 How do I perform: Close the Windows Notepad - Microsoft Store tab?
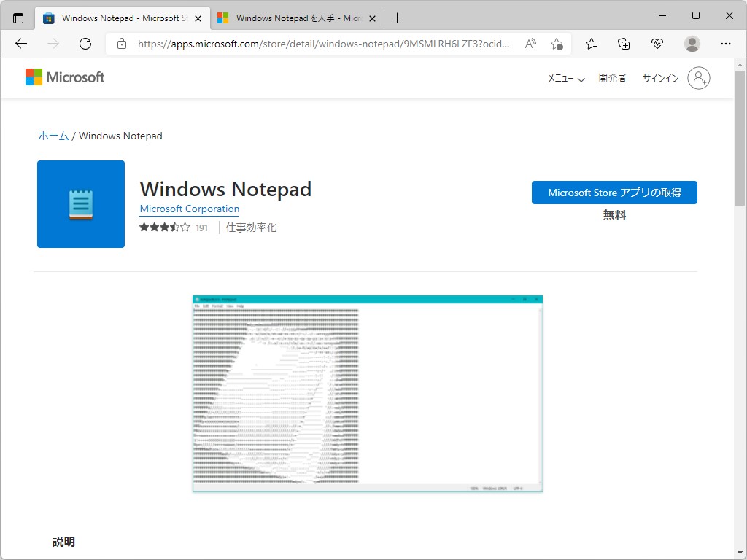198,18
